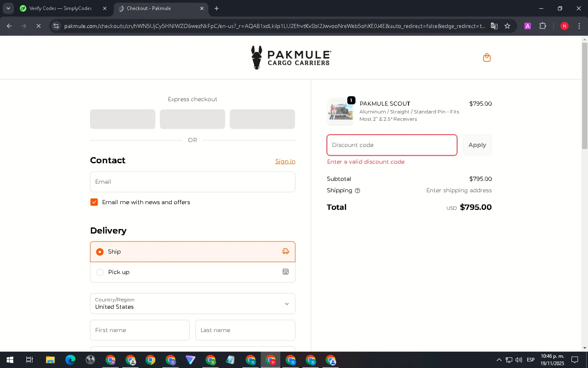Show hidden system tray icons

coord(499,360)
